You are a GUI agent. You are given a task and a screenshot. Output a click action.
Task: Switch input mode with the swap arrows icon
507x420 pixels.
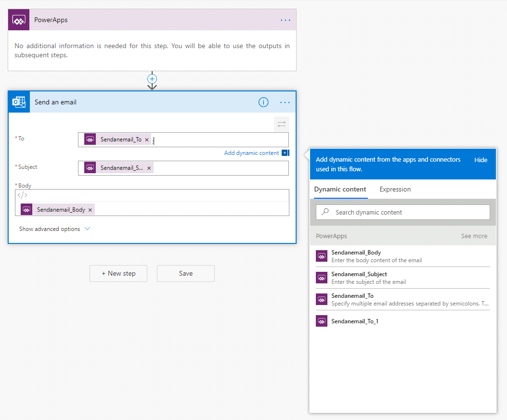click(281, 124)
